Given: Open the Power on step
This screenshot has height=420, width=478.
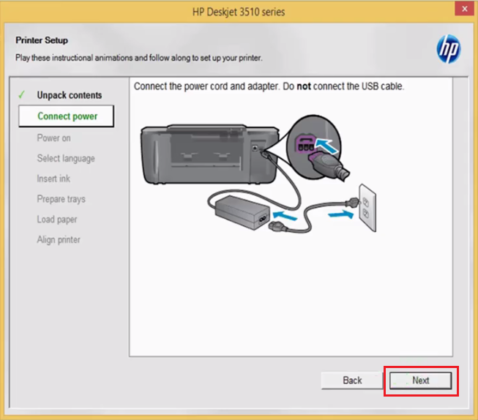Looking at the screenshot, I should click(54, 138).
